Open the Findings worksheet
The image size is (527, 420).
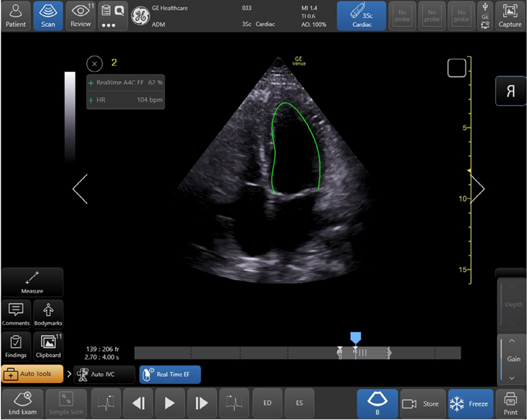[16, 346]
